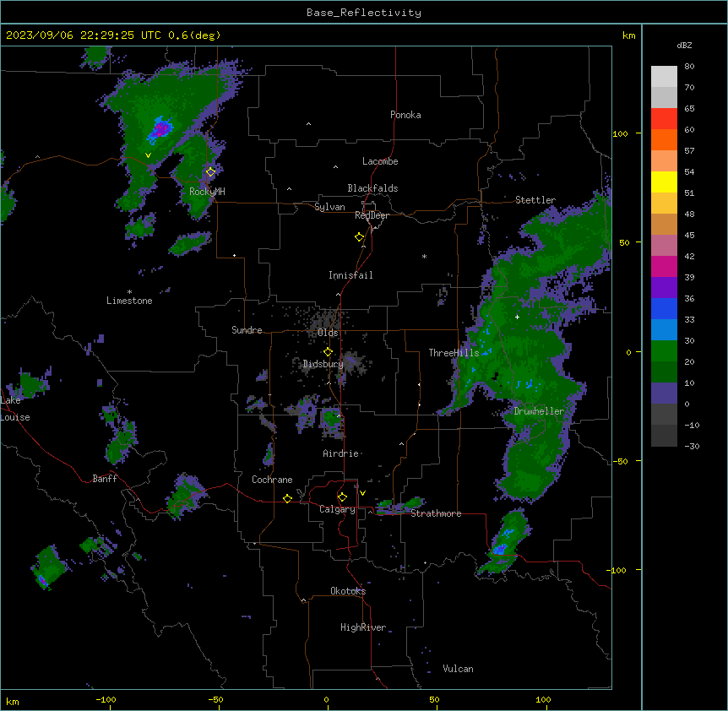Click the Base_Reflectivity title
This screenshot has width=728, height=711.
[x=364, y=13]
